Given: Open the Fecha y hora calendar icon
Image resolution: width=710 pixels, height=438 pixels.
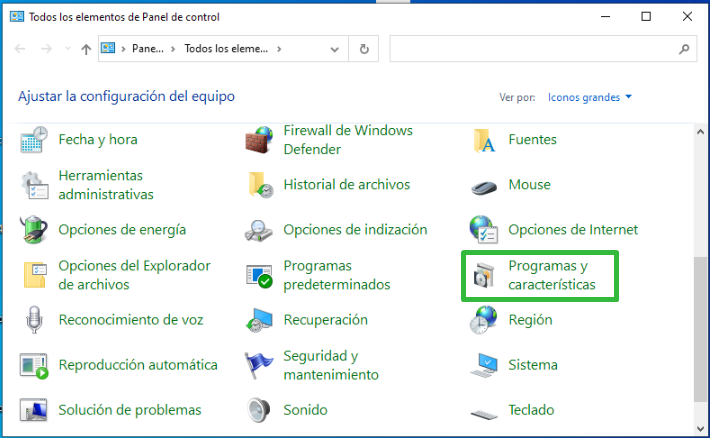Looking at the screenshot, I should click(x=34, y=140).
